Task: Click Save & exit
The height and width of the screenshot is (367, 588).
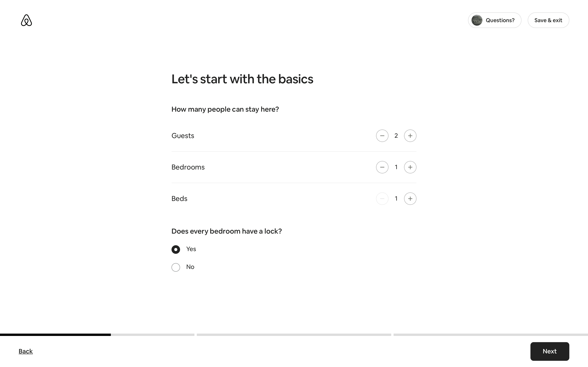Action: tap(548, 20)
